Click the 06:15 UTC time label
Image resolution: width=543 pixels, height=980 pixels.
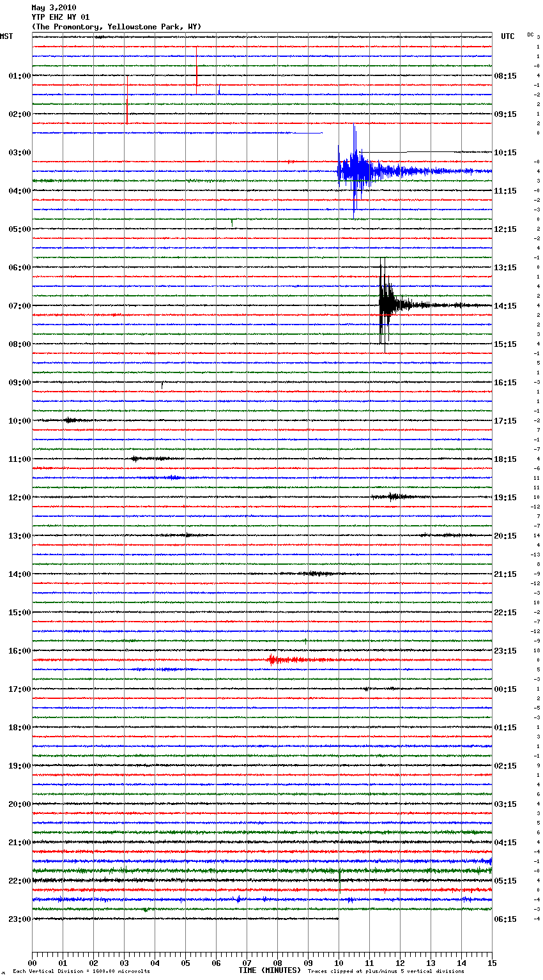(x=505, y=919)
